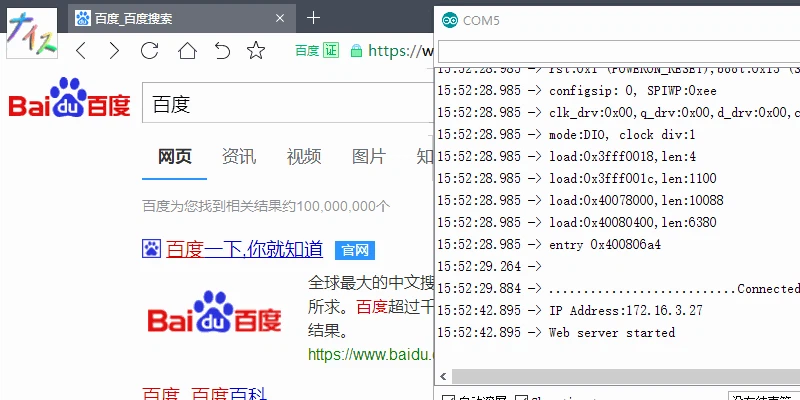Screen dimensions: 800x400
Task: Open a new browser tab with plus
Action: coord(313,18)
